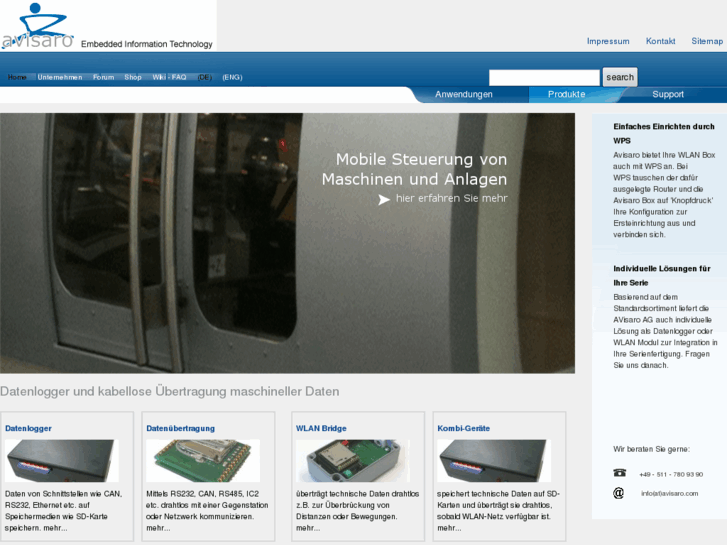Follow the 'hier erfahren Sie mehr' link
Screen dimensions: 727x545
pos(452,198)
